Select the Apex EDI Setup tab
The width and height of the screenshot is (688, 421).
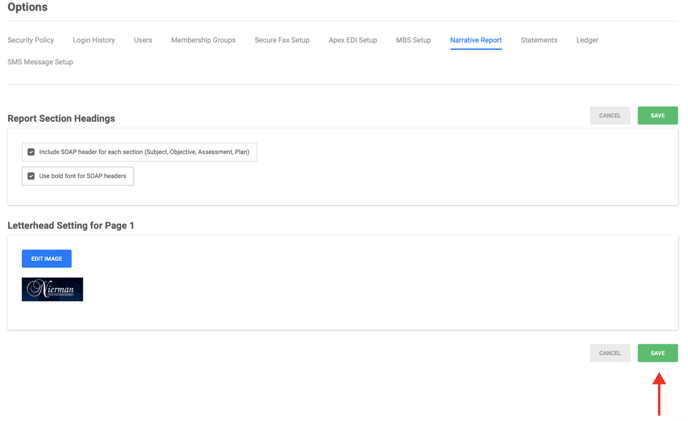coord(353,40)
